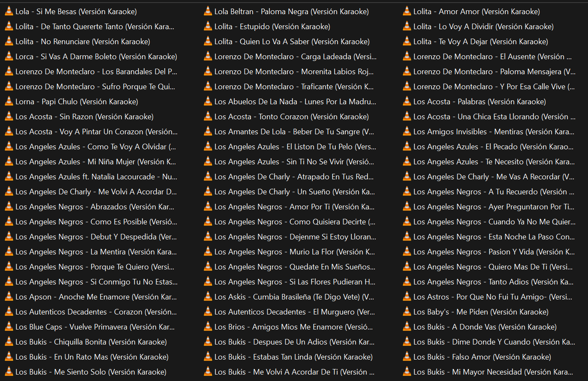Click VLC icon beside Los Blue Caps - Vuelve Primavera

point(9,327)
